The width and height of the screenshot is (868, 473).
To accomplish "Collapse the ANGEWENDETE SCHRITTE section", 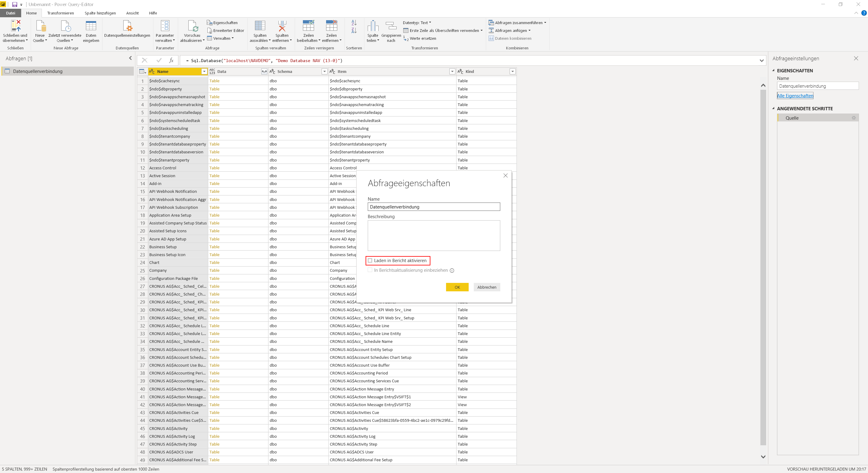I will click(x=773, y=108).
